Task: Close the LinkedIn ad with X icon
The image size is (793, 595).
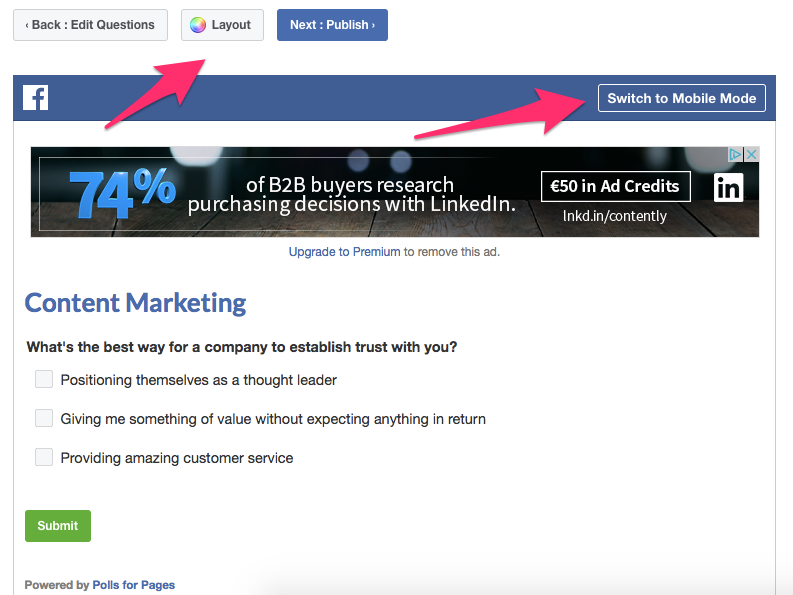Action: [x=752, y=154]
